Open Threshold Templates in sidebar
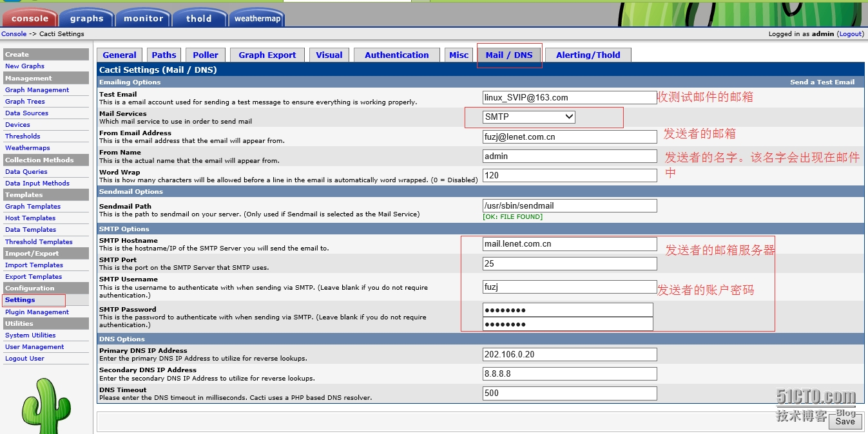This screenshot has height=434, width=868. click(39, 241)
